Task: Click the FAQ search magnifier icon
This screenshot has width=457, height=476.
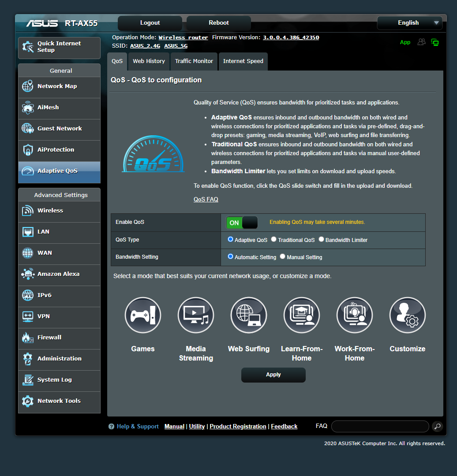Action: tap(438, 427)
